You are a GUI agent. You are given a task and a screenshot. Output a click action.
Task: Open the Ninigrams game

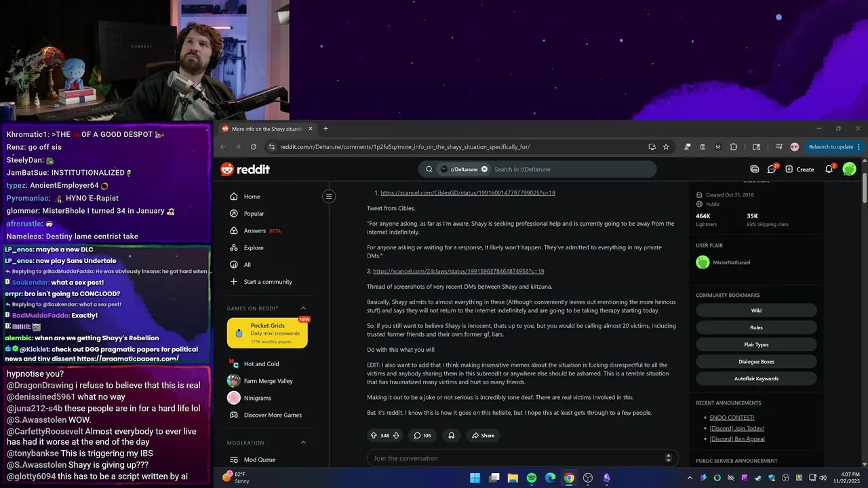[258, 398]
